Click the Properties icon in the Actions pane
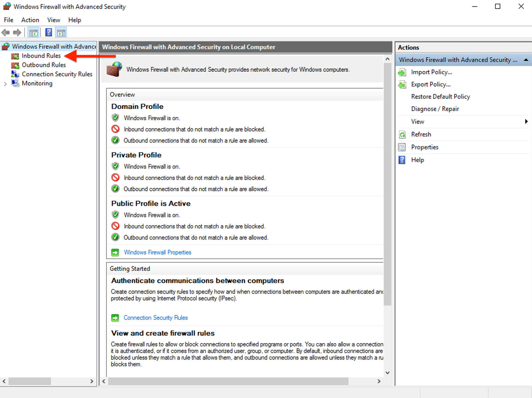Viewport: 532px width, 398px height. point(402,147)
